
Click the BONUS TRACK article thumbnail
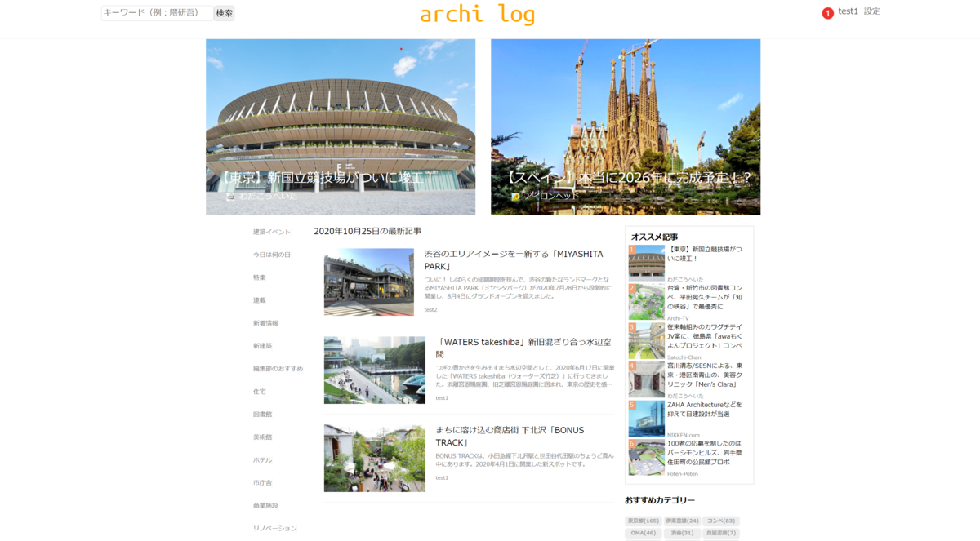point(375,458)
